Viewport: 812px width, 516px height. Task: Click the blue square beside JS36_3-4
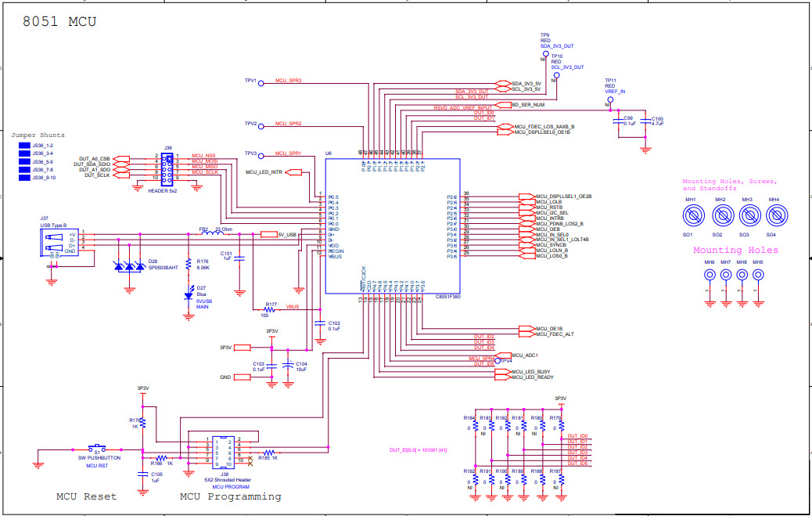pos(24,153)
